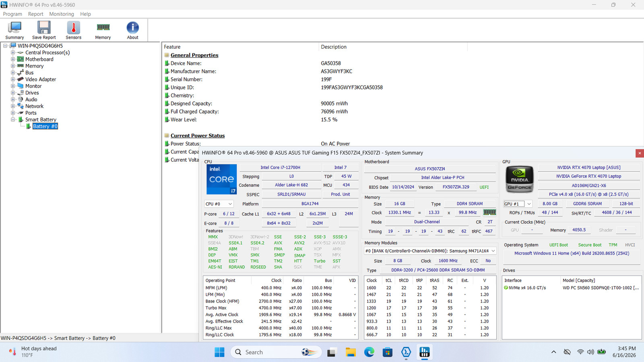The image size is (644, 362).
Task: Click the WD PC SN560 drive entry
Action: click(572, 288)
